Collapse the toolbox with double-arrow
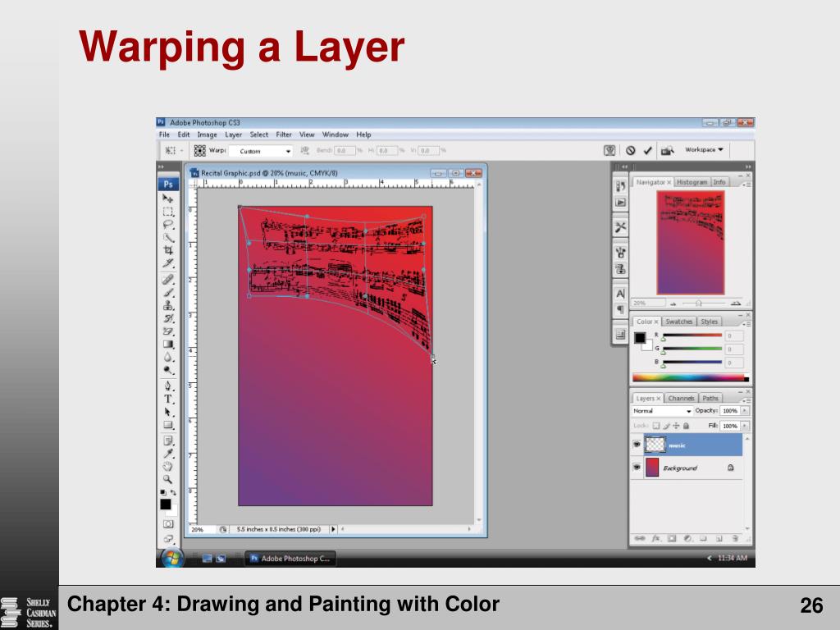This screenshot has width=840, height=630. coord(161,167)
